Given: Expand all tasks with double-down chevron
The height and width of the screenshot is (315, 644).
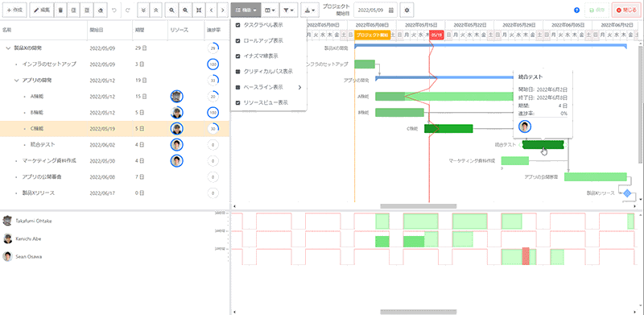Looking at the screenshot, I should (143, 10).
